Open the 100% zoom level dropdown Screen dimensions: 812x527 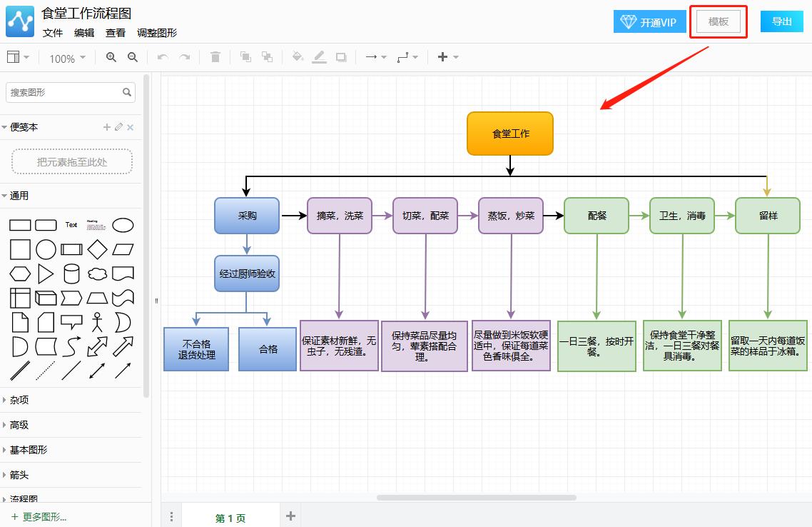[67, 59]
